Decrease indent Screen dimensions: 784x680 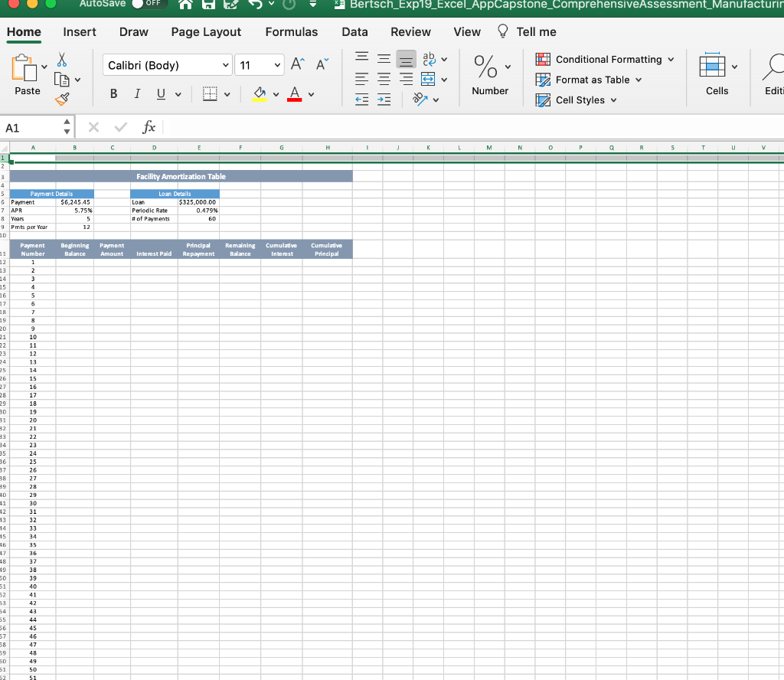pos(362,100)
